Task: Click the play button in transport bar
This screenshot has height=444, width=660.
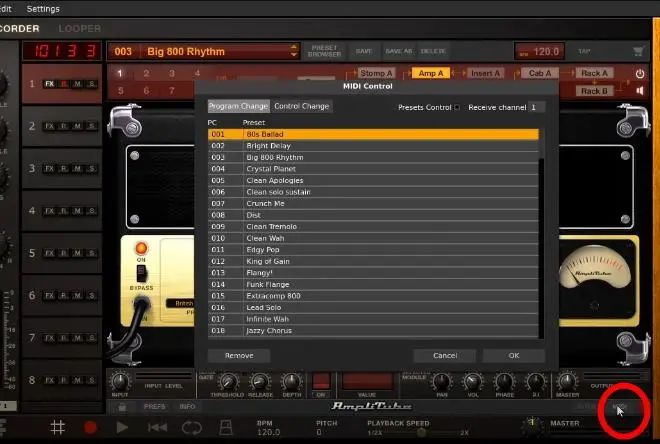Action: click(122, 428)
